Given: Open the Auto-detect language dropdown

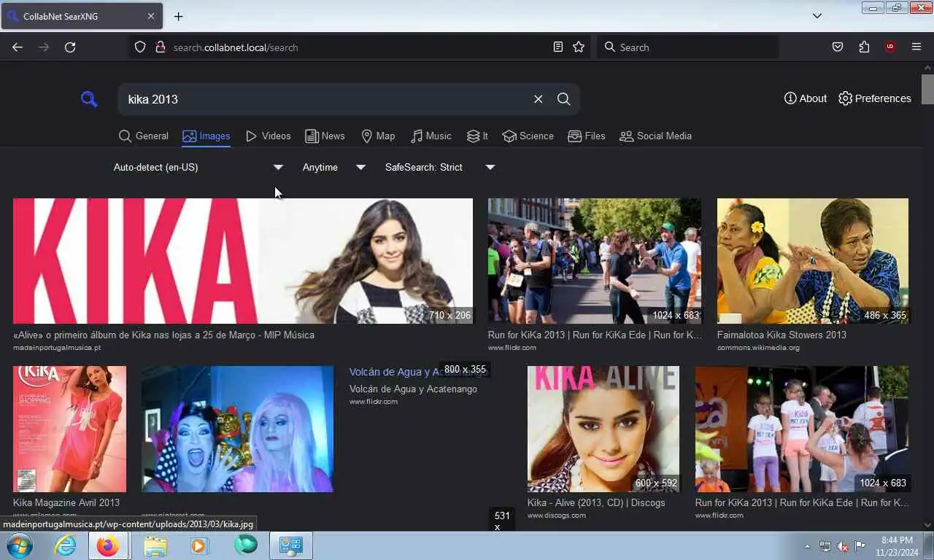Looking at the screenshot, I should (x=198, y=167).
